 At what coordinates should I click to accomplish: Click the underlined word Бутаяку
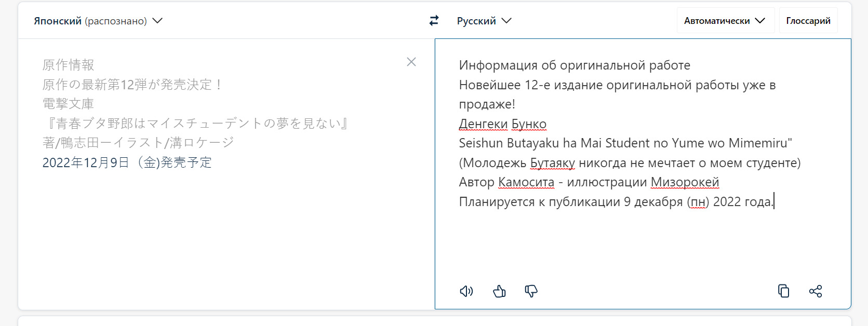pos(552,163)
